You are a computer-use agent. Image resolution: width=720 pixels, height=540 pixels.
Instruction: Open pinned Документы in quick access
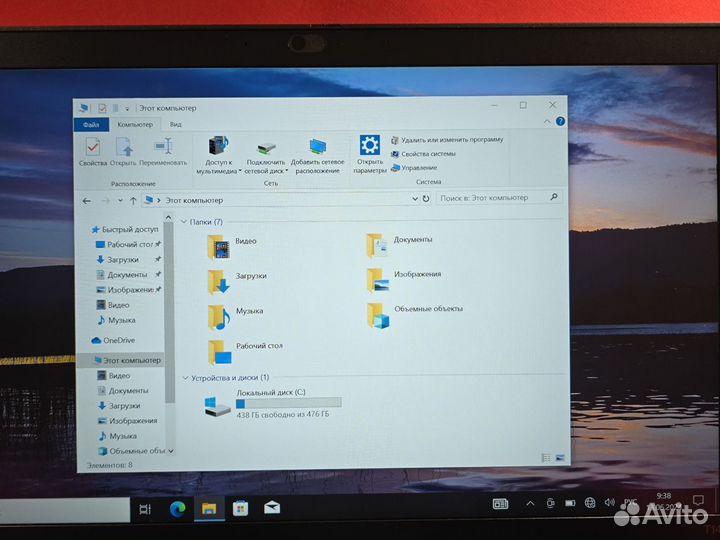point(128,275)
